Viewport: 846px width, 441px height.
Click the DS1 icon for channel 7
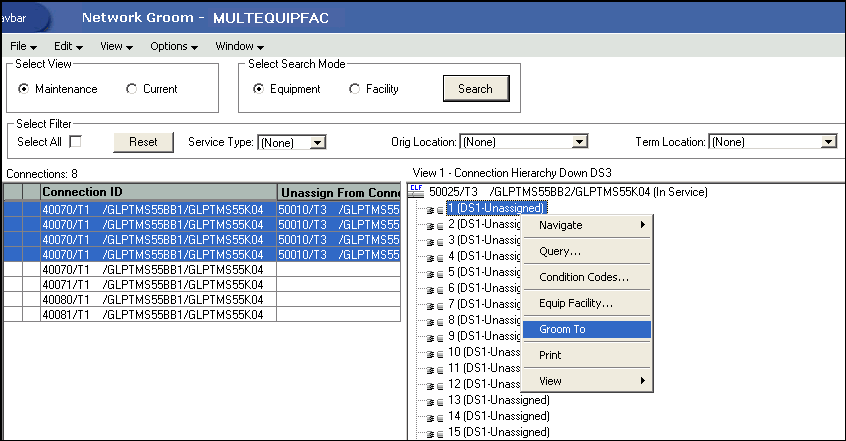(435, 306)
